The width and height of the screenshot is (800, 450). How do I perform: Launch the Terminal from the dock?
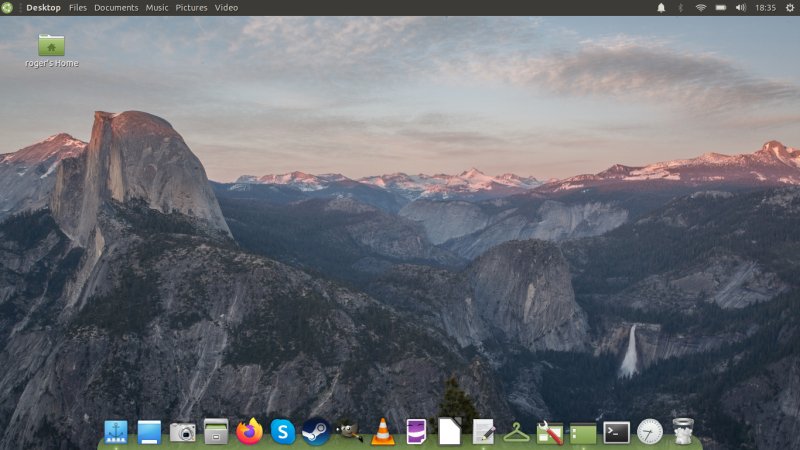[616, 433]
